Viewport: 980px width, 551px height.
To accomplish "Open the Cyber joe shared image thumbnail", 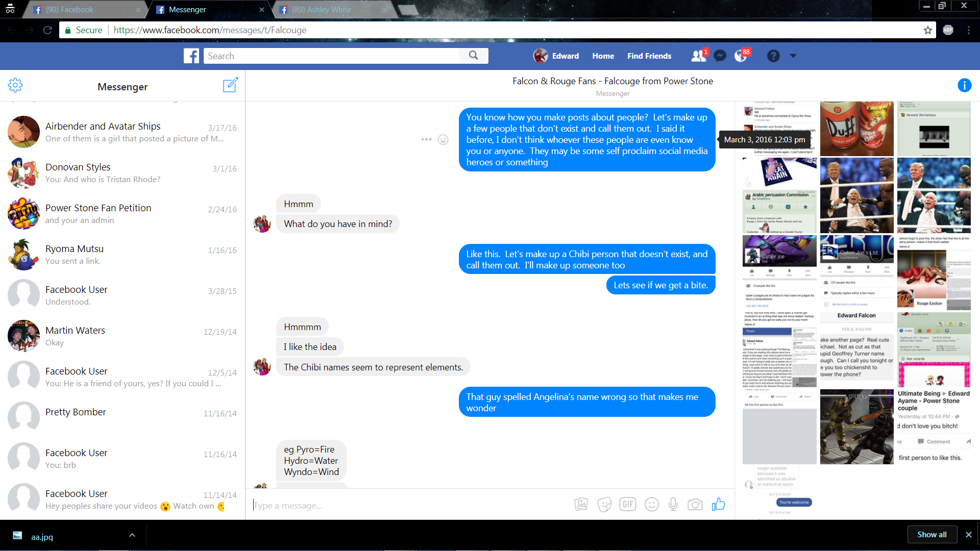I will tap(779, 272).
